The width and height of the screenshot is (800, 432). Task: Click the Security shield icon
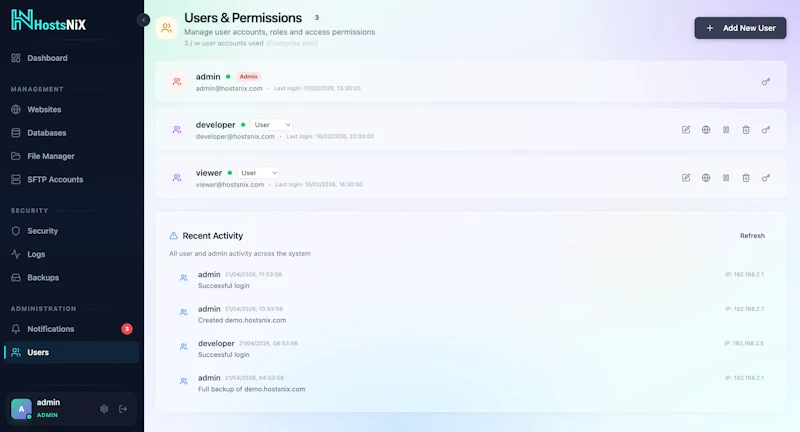(16, 231)
